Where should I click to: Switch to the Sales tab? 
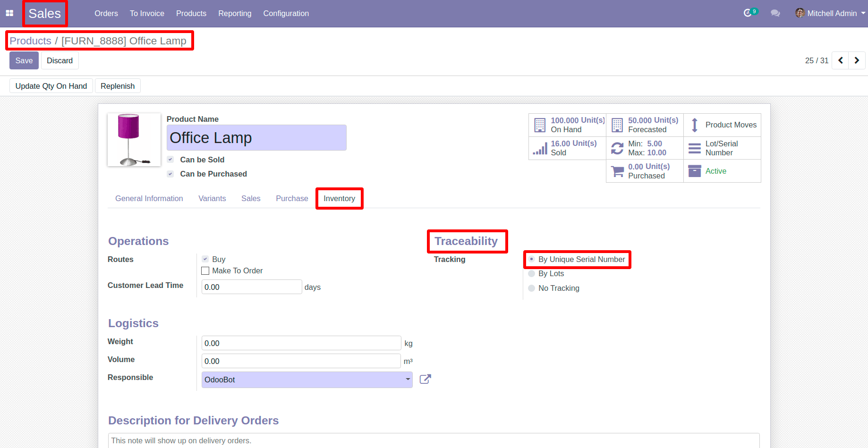[x=251, y=198]
